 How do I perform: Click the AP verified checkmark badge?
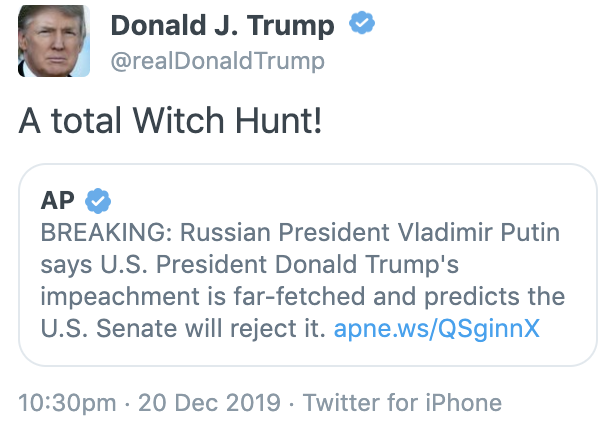click(x=97, y=201)
